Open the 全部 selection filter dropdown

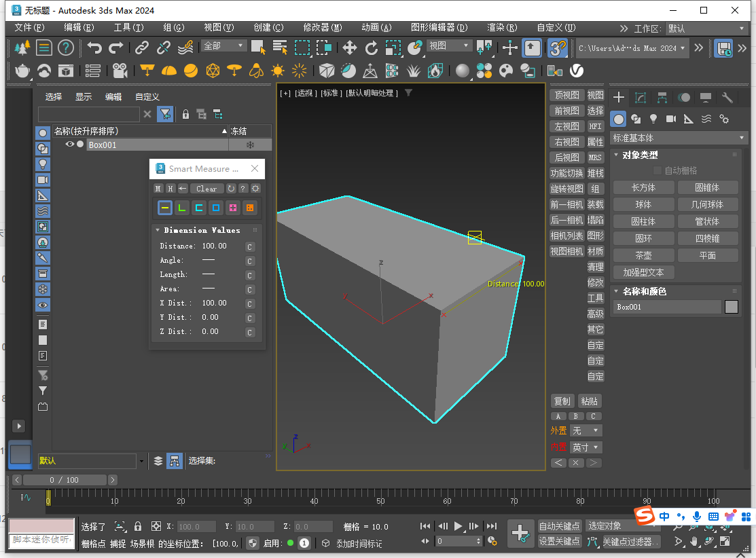[x=226, y=45]
